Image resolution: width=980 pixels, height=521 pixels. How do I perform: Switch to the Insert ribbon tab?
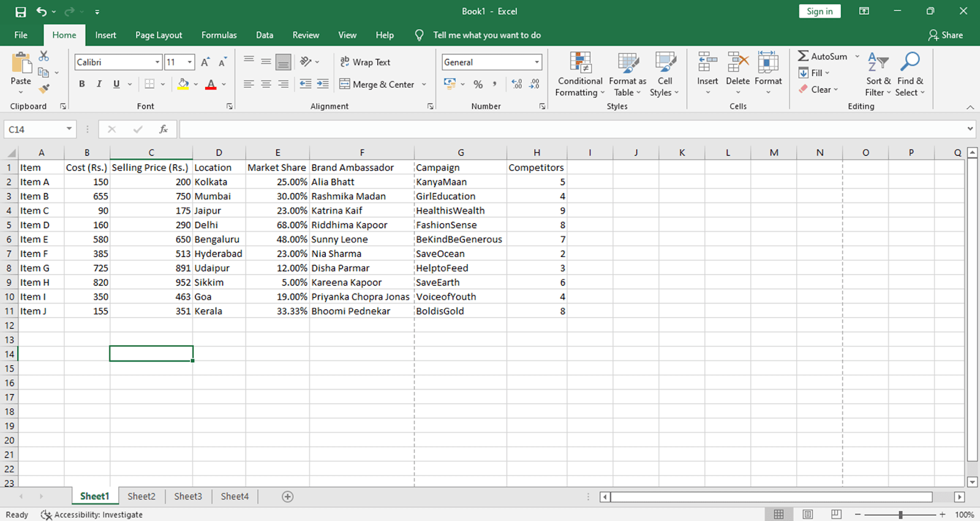(x=105, y=35)
